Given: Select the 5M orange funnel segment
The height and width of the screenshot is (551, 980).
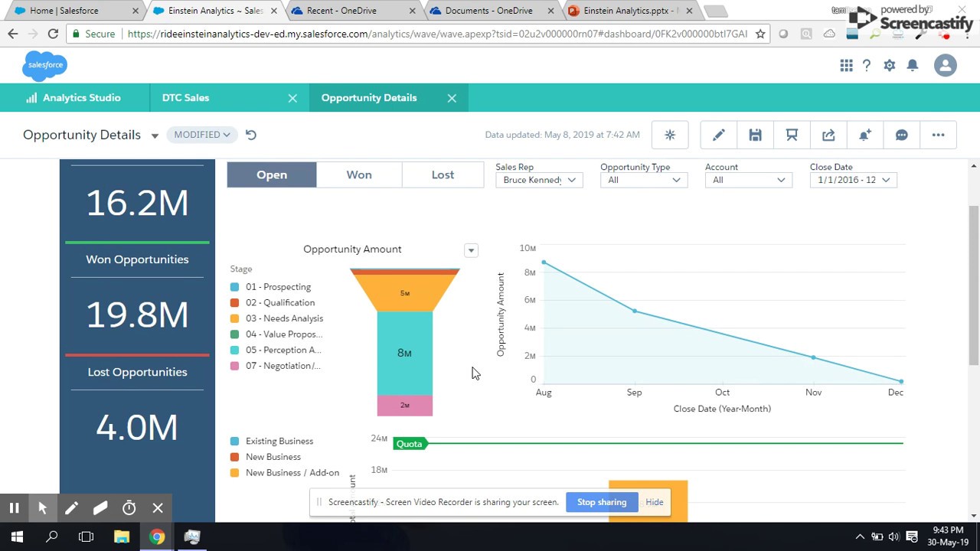Looking at the screenshot, I should [x=405, y=293].
